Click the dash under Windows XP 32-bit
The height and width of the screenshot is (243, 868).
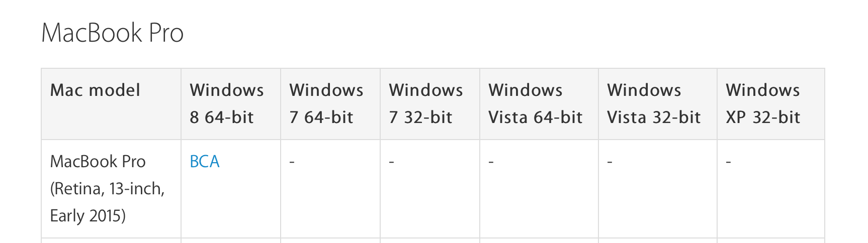pos(729,162)
